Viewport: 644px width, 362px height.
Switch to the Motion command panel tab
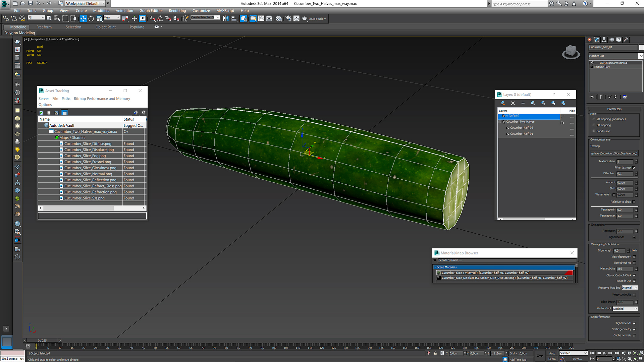pyautogui.click(x=612, y=40)
